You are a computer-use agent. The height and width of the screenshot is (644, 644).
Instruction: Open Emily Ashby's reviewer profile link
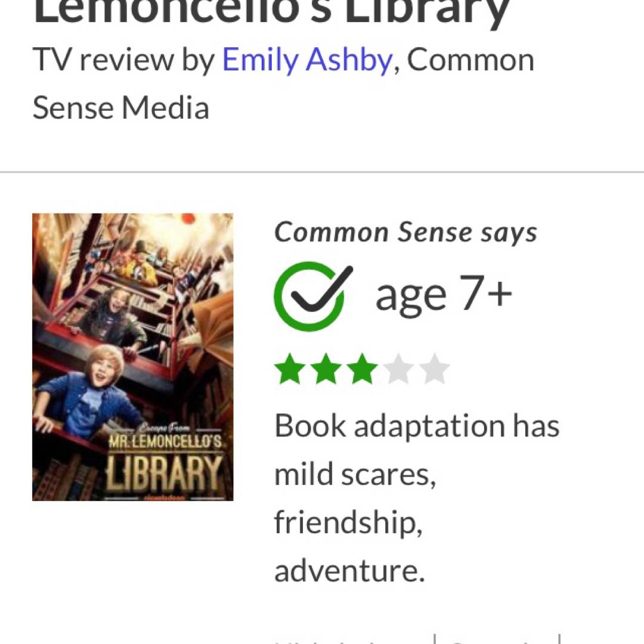[307, 60]
